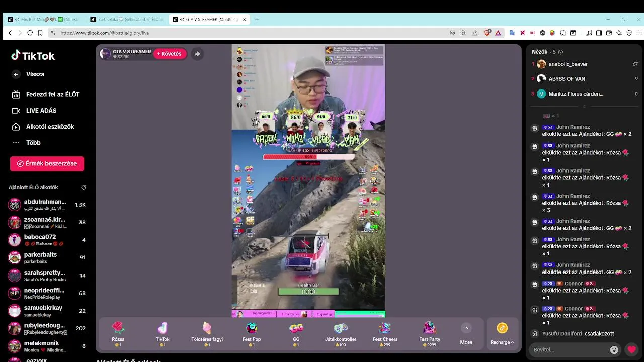
Task: Open the browser extensions puzzle icon
Action: pos(563,33)
